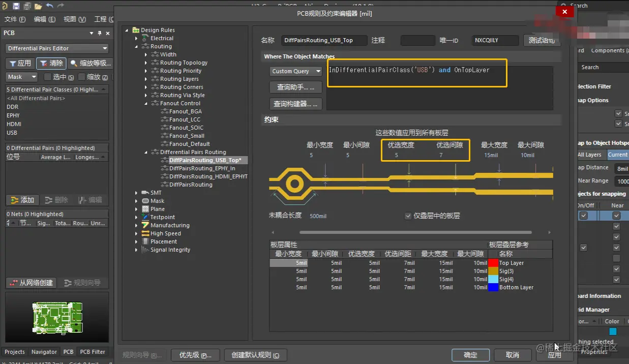Click the Mask category icon in the tree
Viewport: 629px width, 364px height.
tap(145, 201)
